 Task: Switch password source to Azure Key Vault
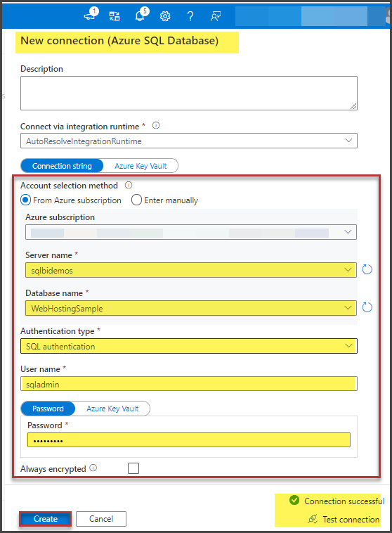tap(112, 409)
